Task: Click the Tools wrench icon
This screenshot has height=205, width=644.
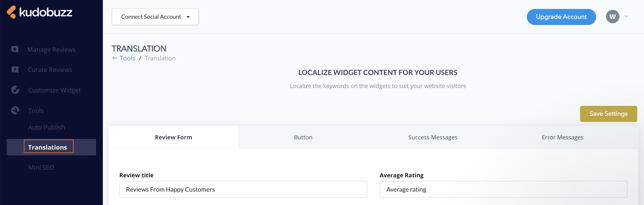Action: [x=15, y=110]
